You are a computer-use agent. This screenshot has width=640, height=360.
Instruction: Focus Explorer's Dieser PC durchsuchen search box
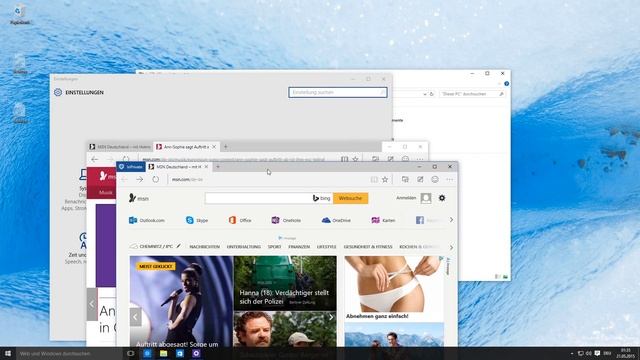[472, 94]
